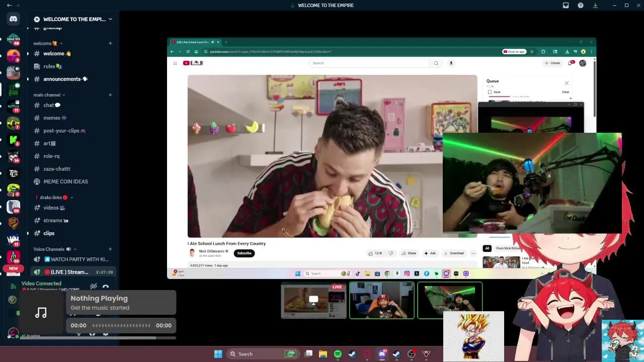Open YouTube notifications bell
Image resolution: width=644 pixels, height=362 pixels.
coord(570,63)
